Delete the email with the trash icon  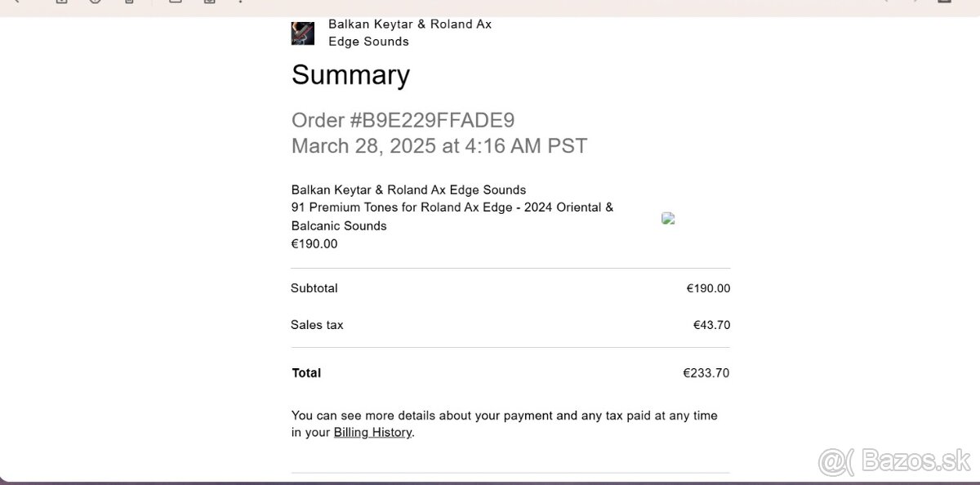pyautogui.click(x=129, y=2)
